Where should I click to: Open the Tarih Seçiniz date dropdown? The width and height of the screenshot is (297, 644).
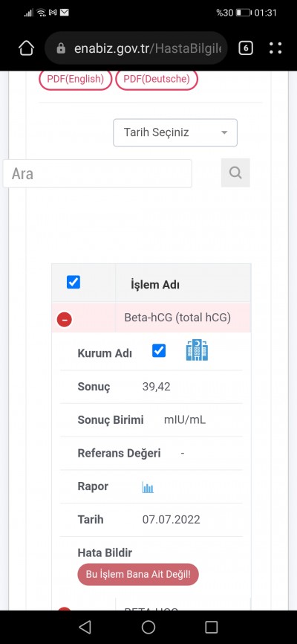175,132
